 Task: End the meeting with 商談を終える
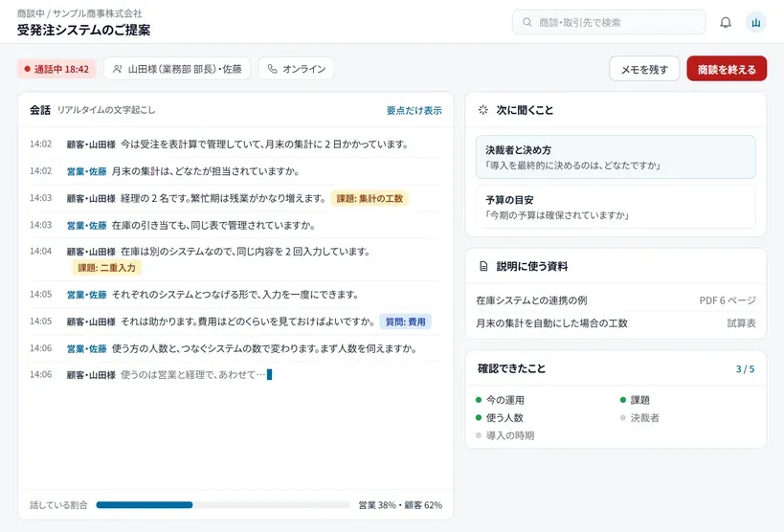[x=727, y=69]
